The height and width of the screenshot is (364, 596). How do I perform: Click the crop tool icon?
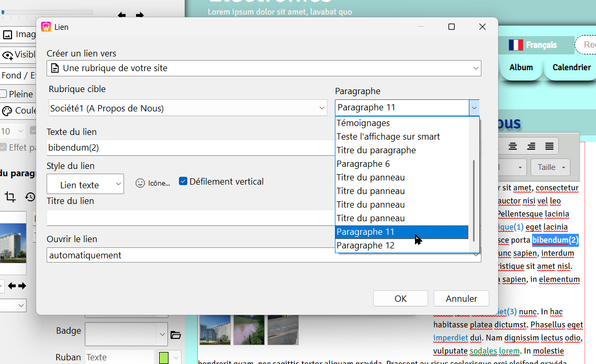coord(10,197)
